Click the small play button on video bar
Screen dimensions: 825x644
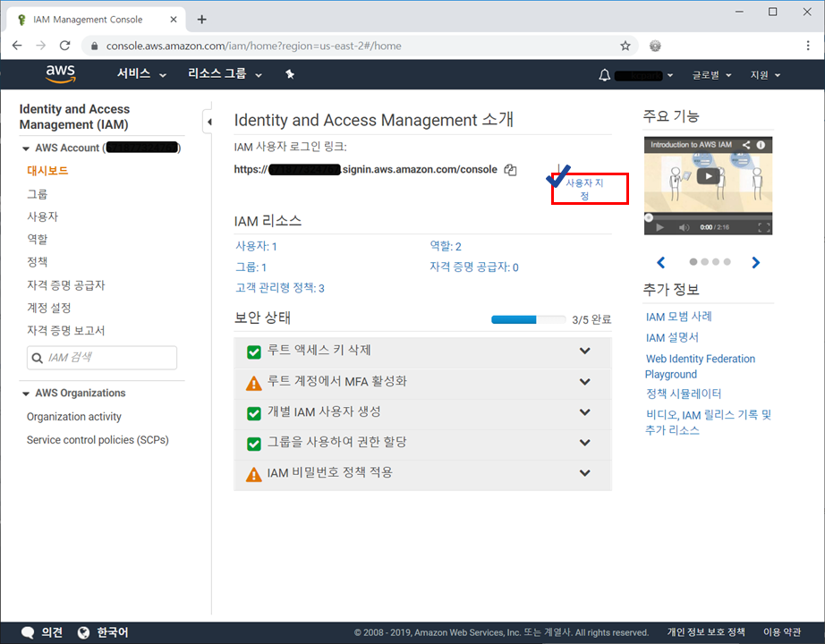tap(659, 227)
